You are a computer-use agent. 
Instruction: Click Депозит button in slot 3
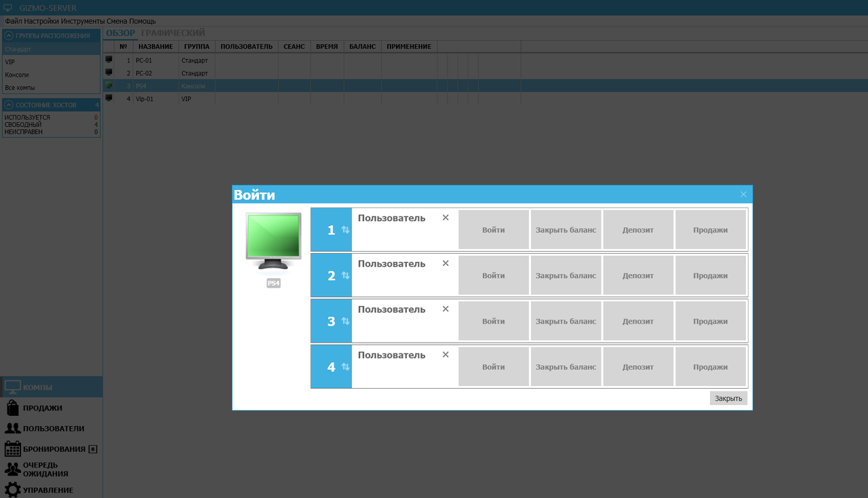tap(638, 321)
